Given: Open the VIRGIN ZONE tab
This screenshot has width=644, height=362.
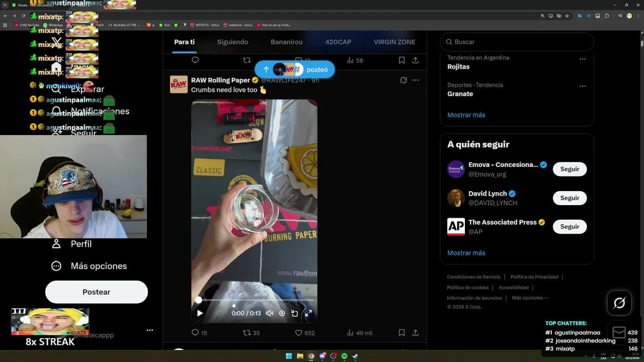Looking at the screenshot, I should tap(394, 42).
